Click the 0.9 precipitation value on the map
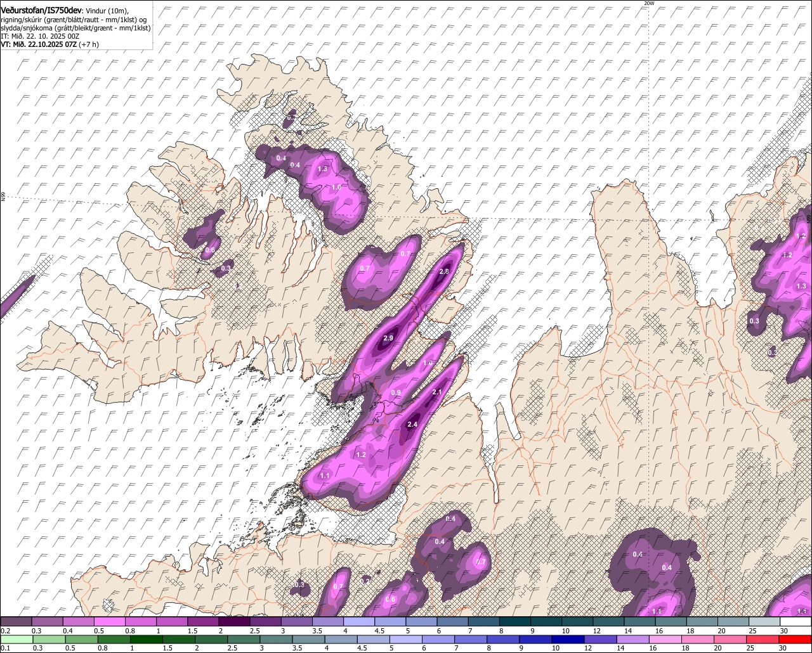 click(x=396, y=393)
